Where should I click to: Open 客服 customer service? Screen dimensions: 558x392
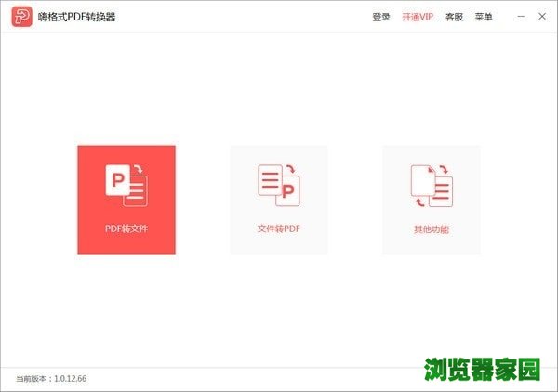(x=454, y=17)
